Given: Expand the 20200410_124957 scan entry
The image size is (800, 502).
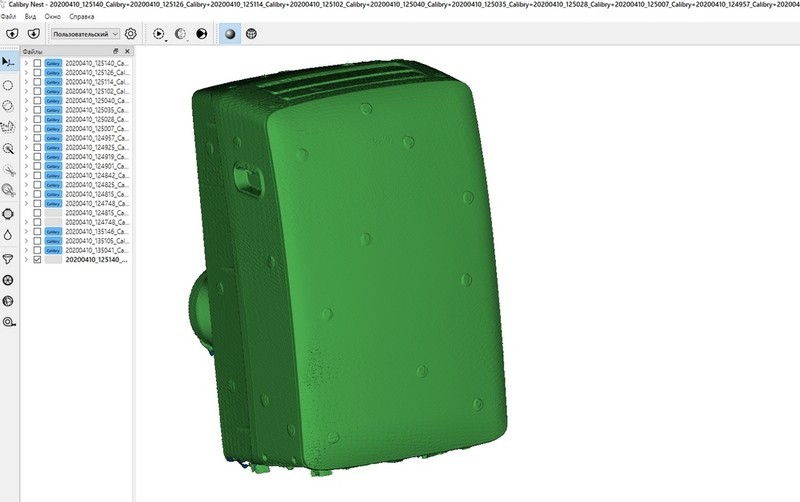Looking at the screenshot, I should tap(26, 138).
